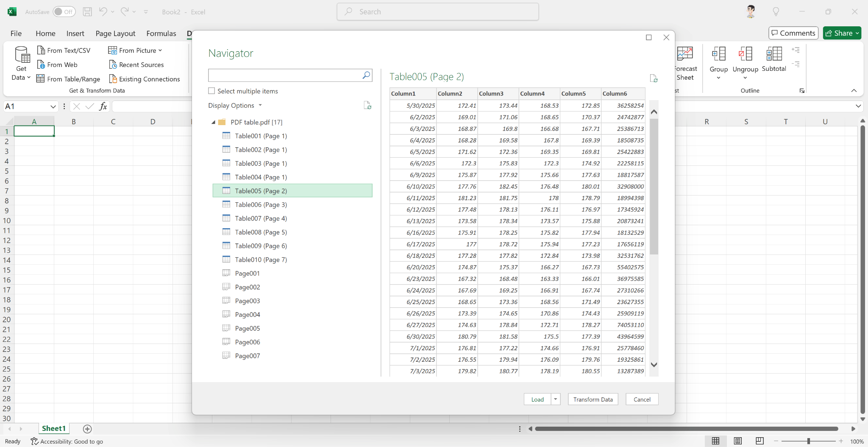Click the refresh icon beside Display Options
Viewport: 868px width, 447px height.
[367, 105]
